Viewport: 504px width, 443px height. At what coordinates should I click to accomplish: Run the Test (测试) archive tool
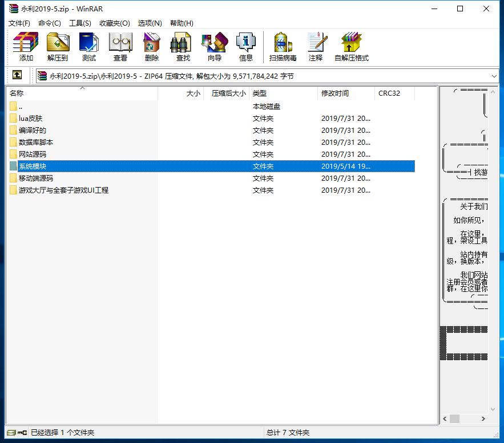pyautogui.click(x=89, y=47)
